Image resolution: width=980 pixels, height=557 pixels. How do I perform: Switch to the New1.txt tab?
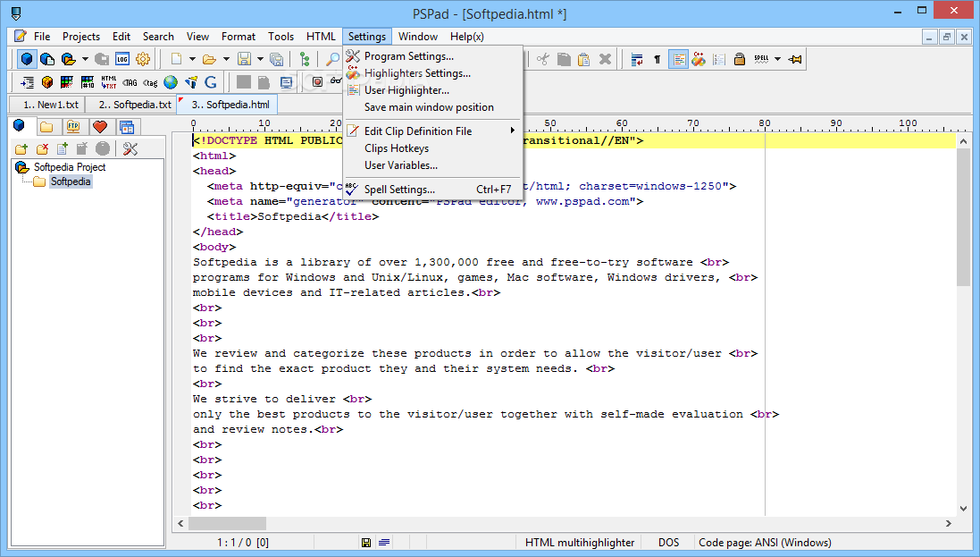point(48,105)
